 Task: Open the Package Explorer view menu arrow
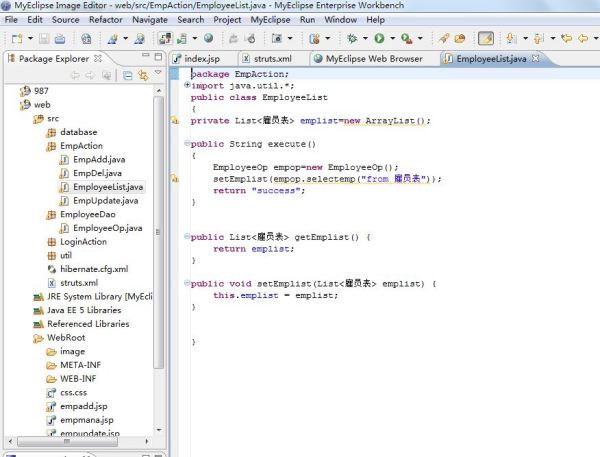tap(158, 72)
